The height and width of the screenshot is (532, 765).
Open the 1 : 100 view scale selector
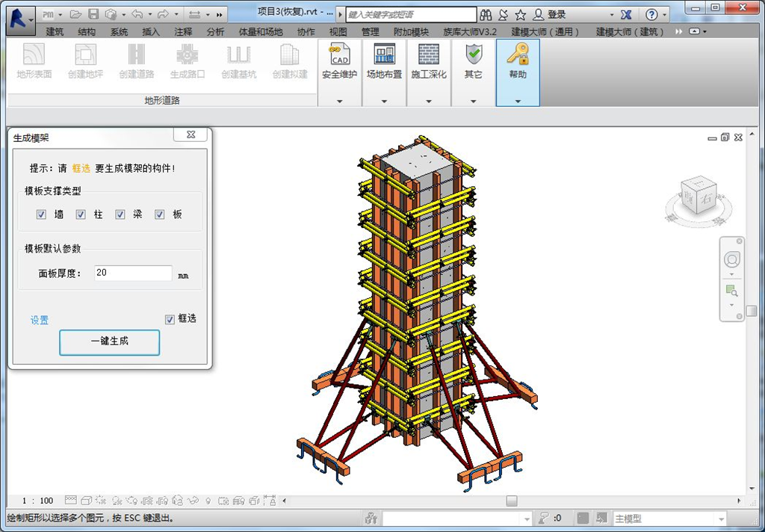click(37, 501)
